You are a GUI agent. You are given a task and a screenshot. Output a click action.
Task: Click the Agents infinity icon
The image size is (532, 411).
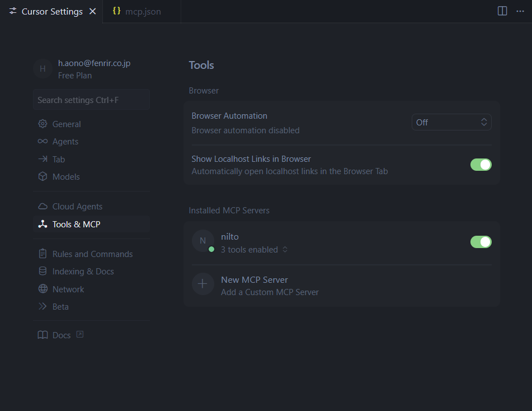tap(43, 142)
